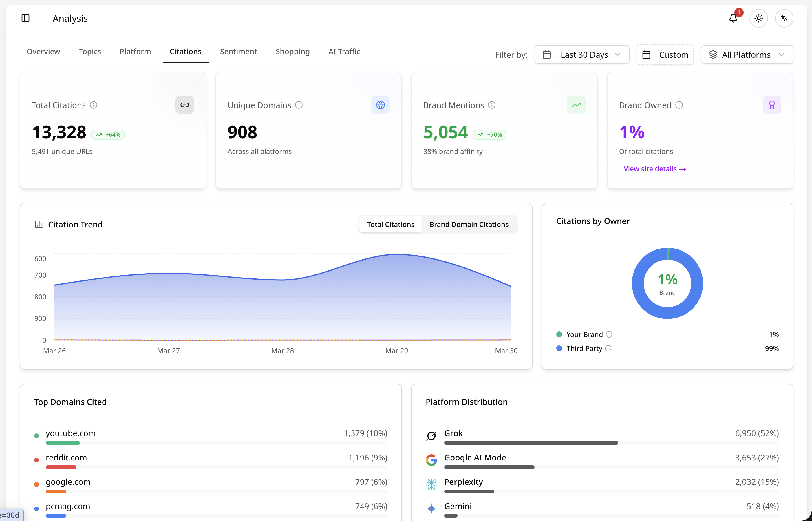Click the Unique Domains info icon

click(x=299, y=105)
